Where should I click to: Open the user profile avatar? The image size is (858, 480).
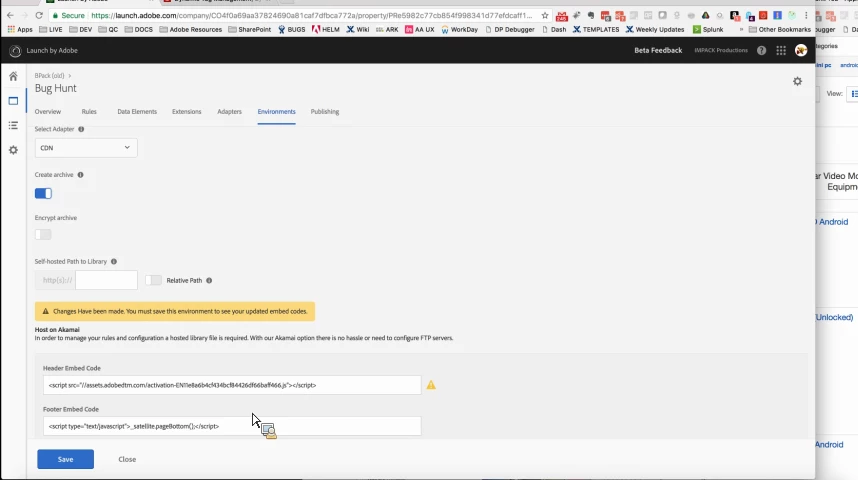click(x=801, y=50)
